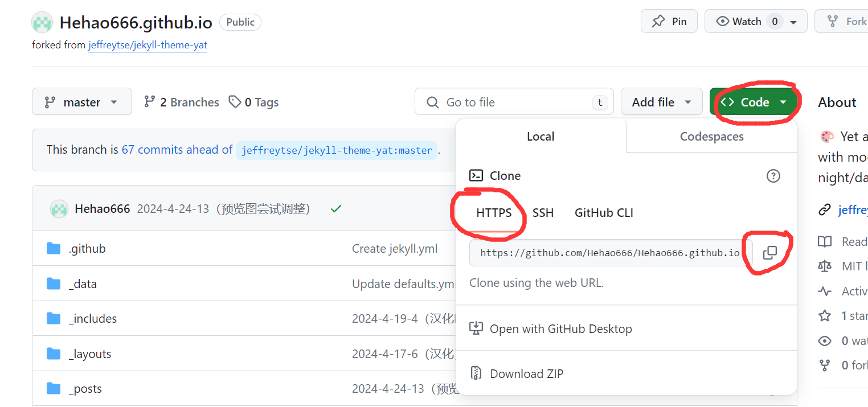
Task: Click the _data folder icon
Action: tap(54, 283)
